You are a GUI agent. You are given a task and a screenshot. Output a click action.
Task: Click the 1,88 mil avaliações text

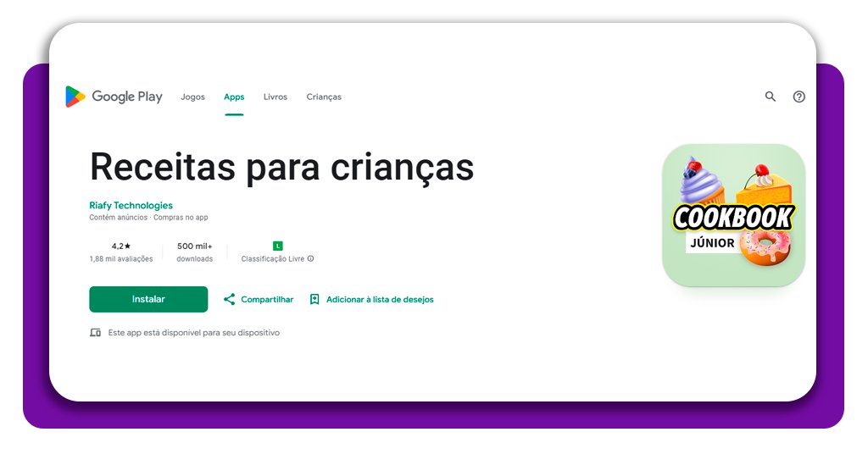click(121, 259)
